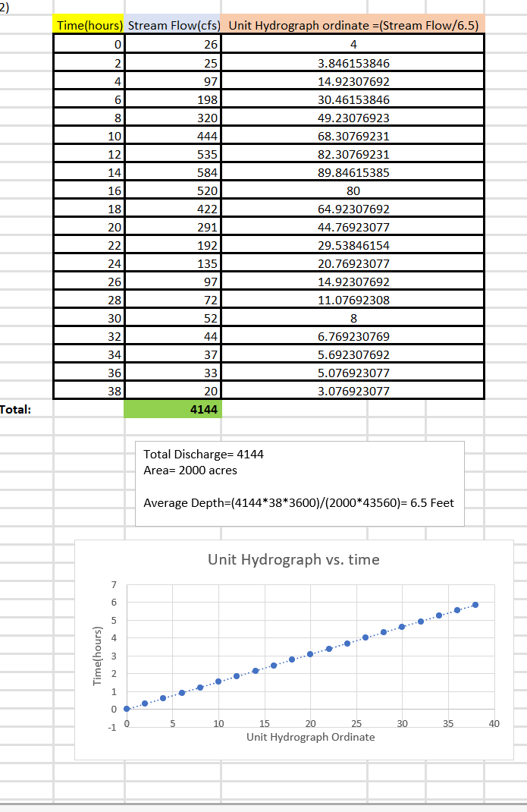Select time cell 30
The height and width of the screenshot is (812, 527).
89,318
